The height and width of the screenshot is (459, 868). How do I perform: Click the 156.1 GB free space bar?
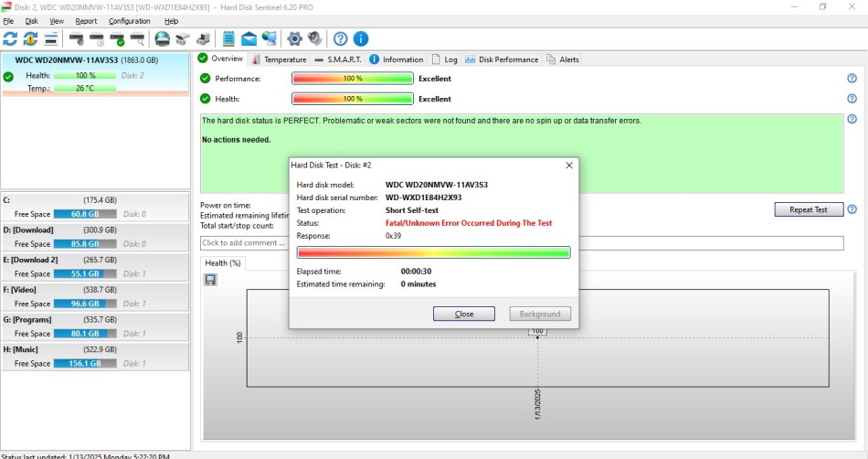pyautogui.click(x=85, y=363)
